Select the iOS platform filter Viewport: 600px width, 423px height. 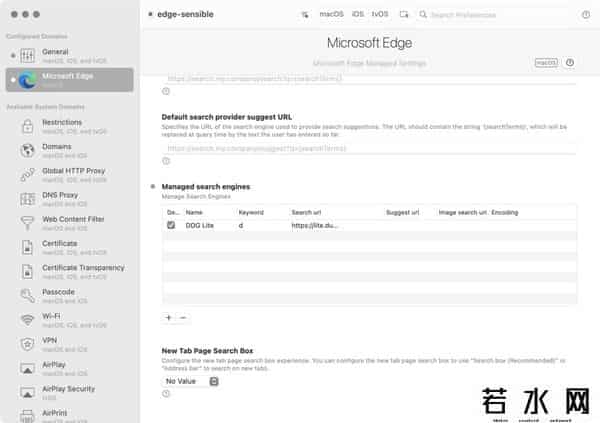tap(358, 14)
